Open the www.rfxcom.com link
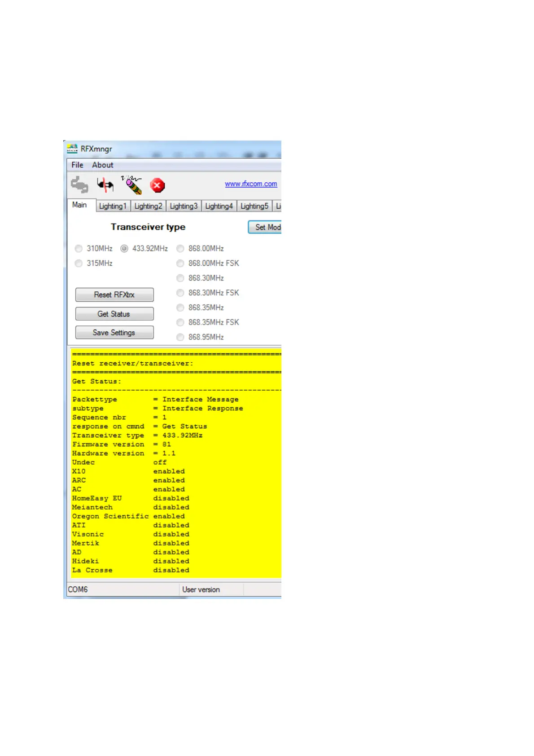534x756 pixels. pos(251,184)
